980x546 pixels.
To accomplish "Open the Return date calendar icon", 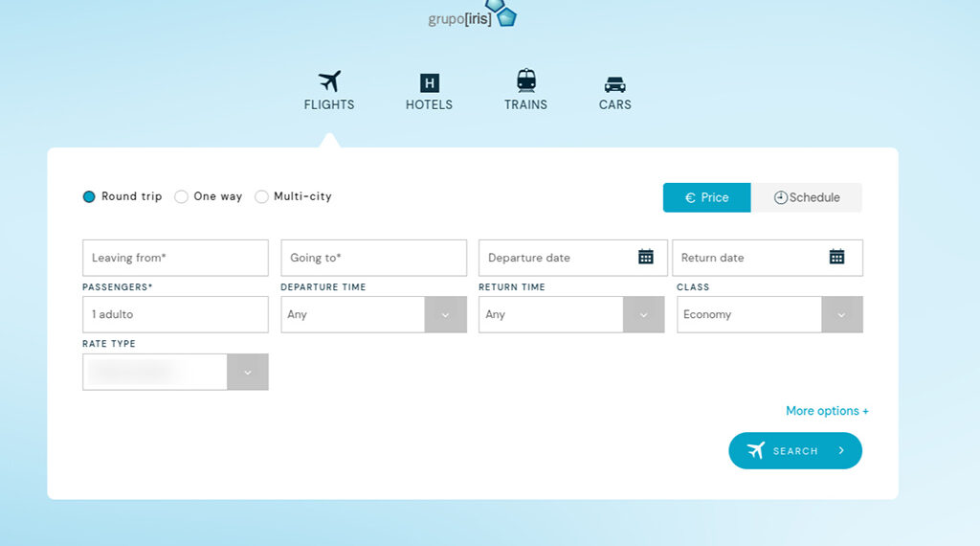I will [x=836, y=257].
